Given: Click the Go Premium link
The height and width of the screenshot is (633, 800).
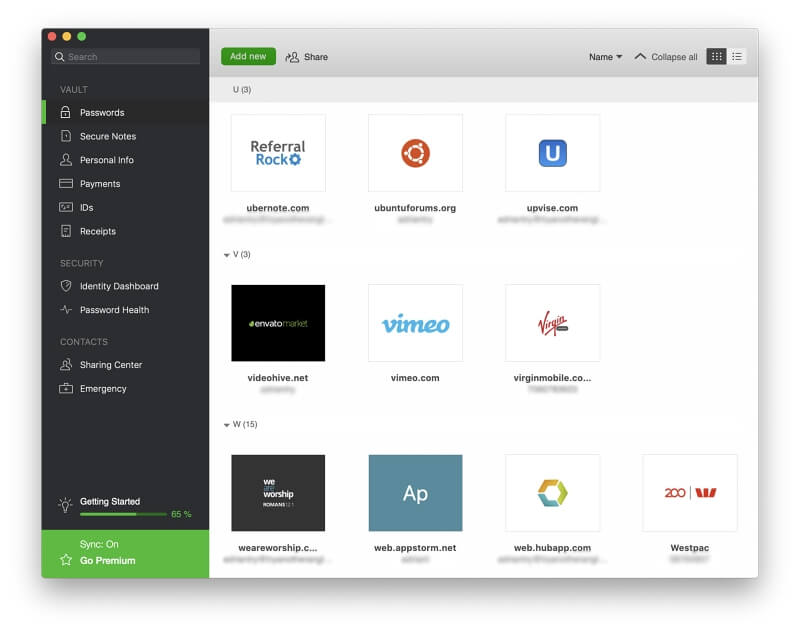Looking at the screenshot, I should click(x=107, y=560).
